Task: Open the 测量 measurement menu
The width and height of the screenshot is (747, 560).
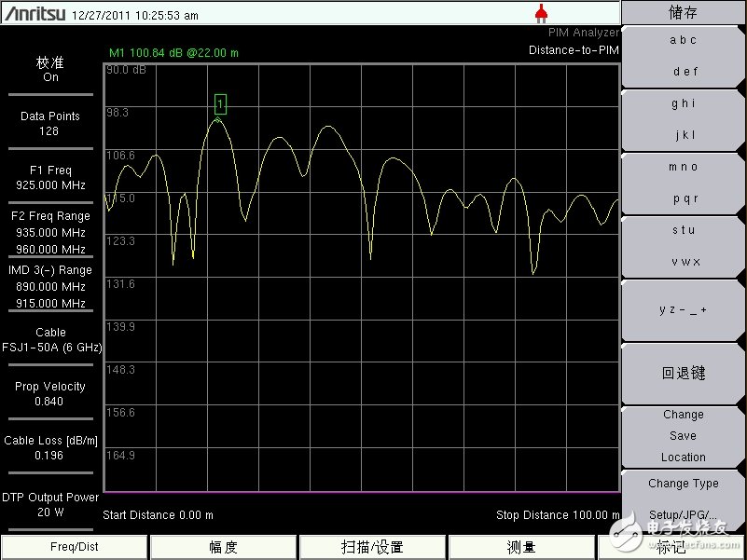Action: point(521,547)
